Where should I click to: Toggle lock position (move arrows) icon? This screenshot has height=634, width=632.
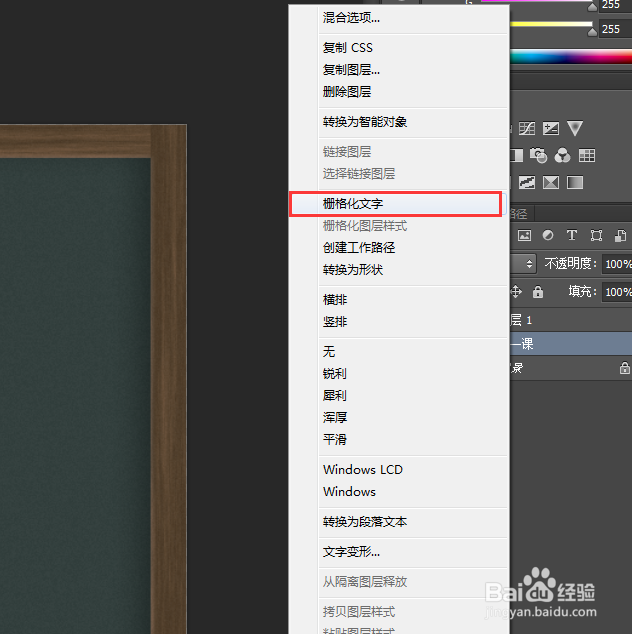click(516, 291)
